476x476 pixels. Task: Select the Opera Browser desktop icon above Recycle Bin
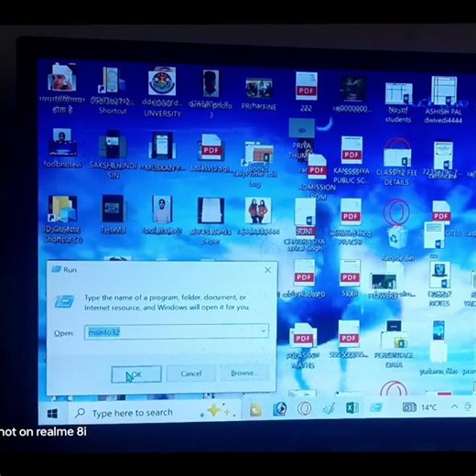(x=396, y=211)
